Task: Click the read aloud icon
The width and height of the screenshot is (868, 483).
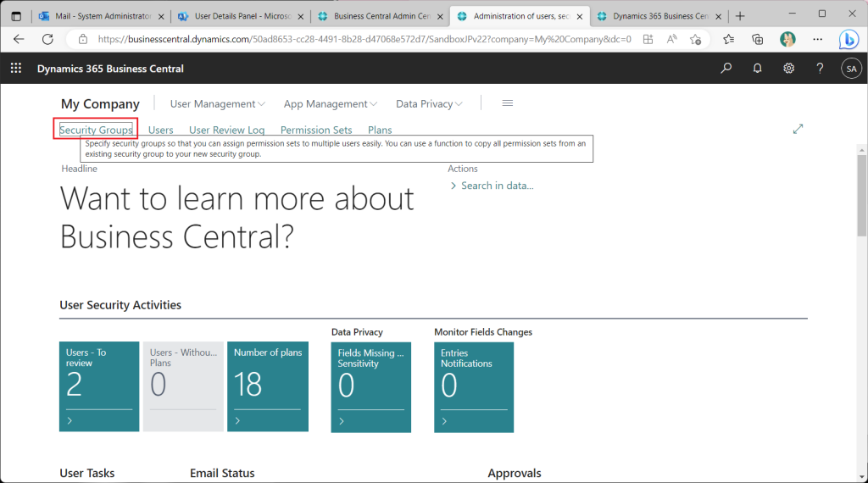Action: coord(671,39)
